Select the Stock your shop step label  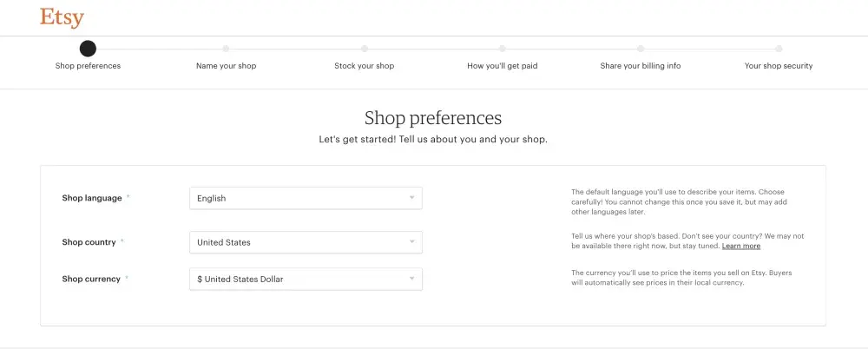(x=365, y=66)
